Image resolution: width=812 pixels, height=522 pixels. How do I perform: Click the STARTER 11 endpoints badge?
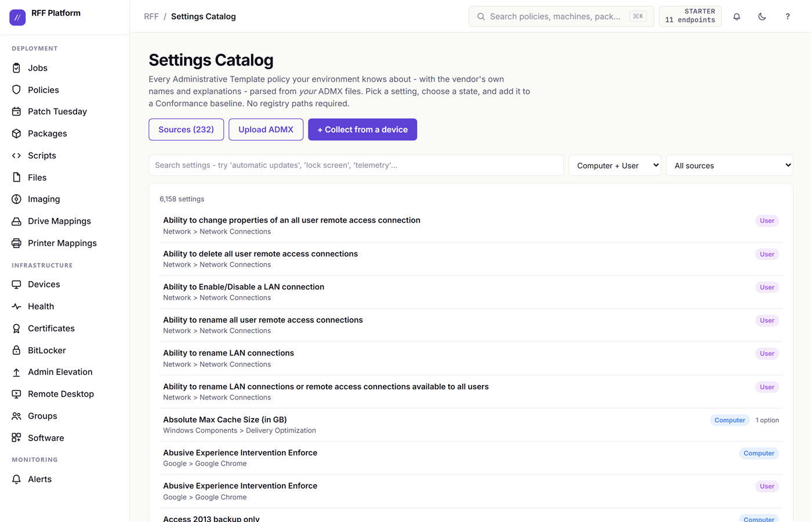click(690, 16)
